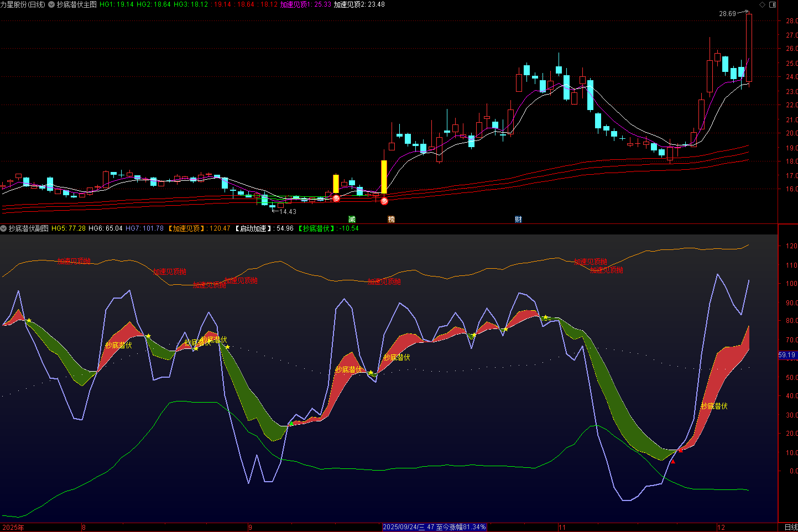Click the 59.19 value tag on the axis
This screenshot has height=532, width=798.
coord(787,355)
